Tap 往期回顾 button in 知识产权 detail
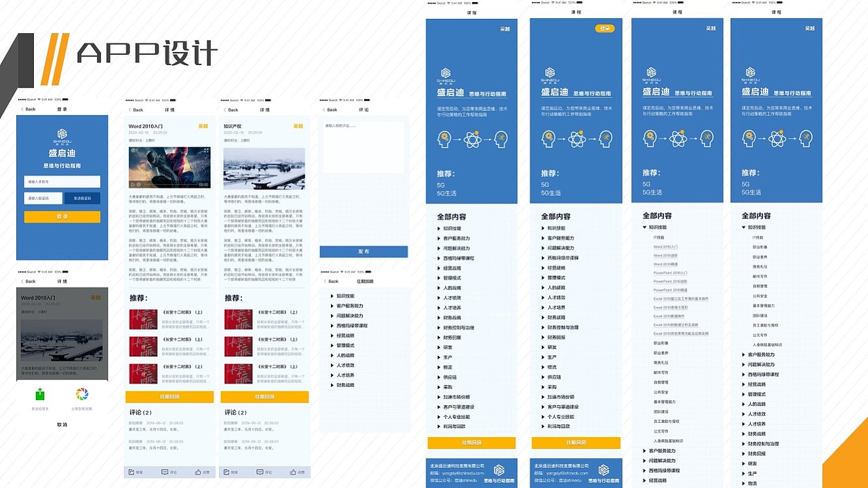Viewport: 868px width, 488px height. pos(264,397)
